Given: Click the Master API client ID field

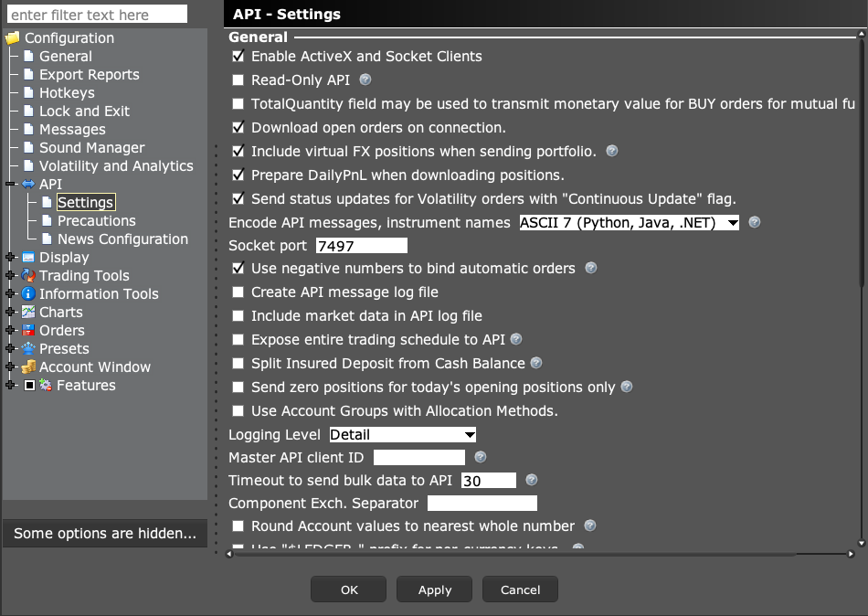Looking at the screenshot, I should [x=419, y=457].
